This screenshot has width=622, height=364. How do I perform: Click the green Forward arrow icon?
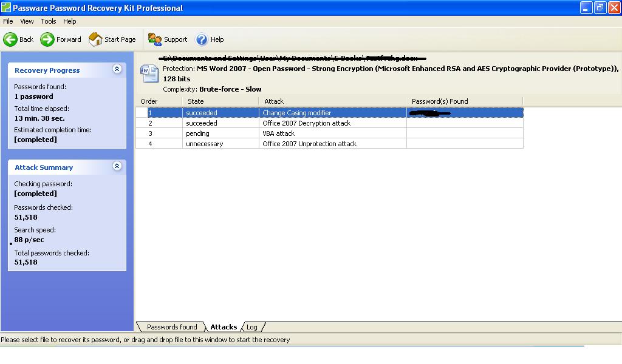pyautogui.click(x=47, y=39)
